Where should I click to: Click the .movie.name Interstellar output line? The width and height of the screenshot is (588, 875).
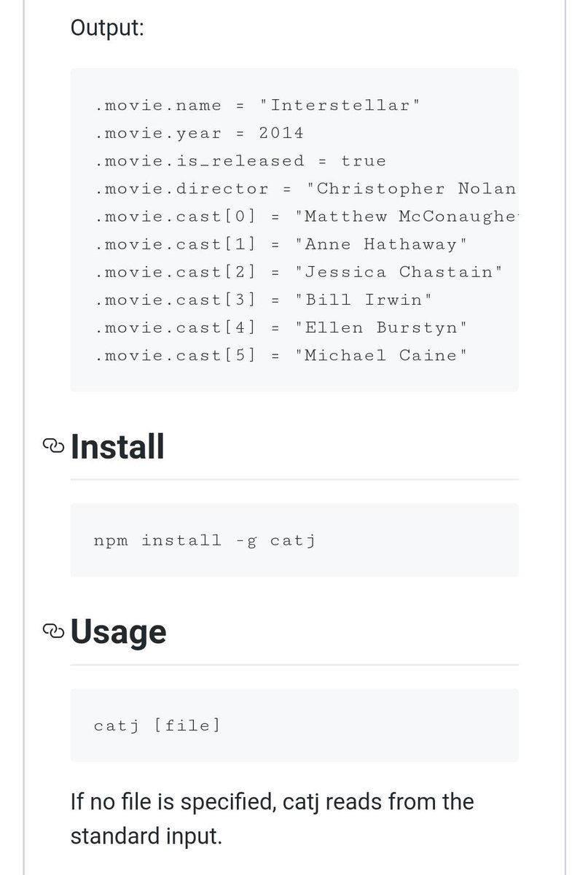(257, 106)
